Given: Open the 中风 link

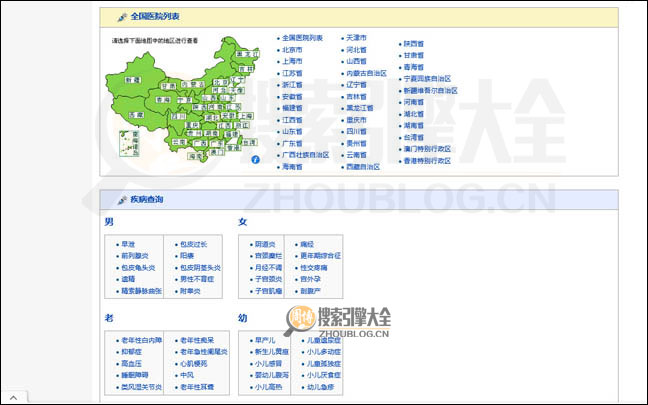Looking at the screenshot, I should tap(187, 375).
